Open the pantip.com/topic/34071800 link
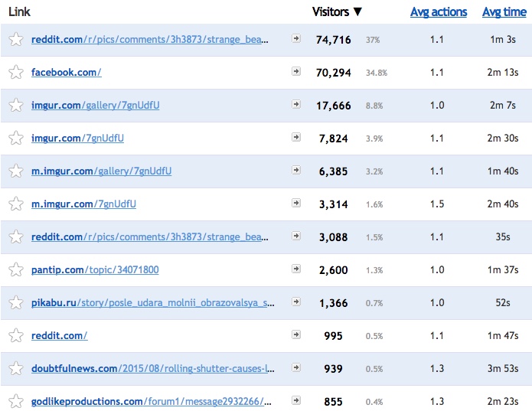 (95, 270)
